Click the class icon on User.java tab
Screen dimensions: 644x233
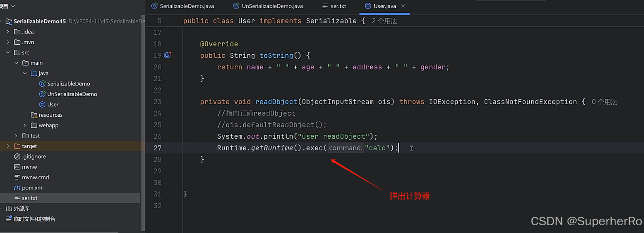click(x=368, y=6)
